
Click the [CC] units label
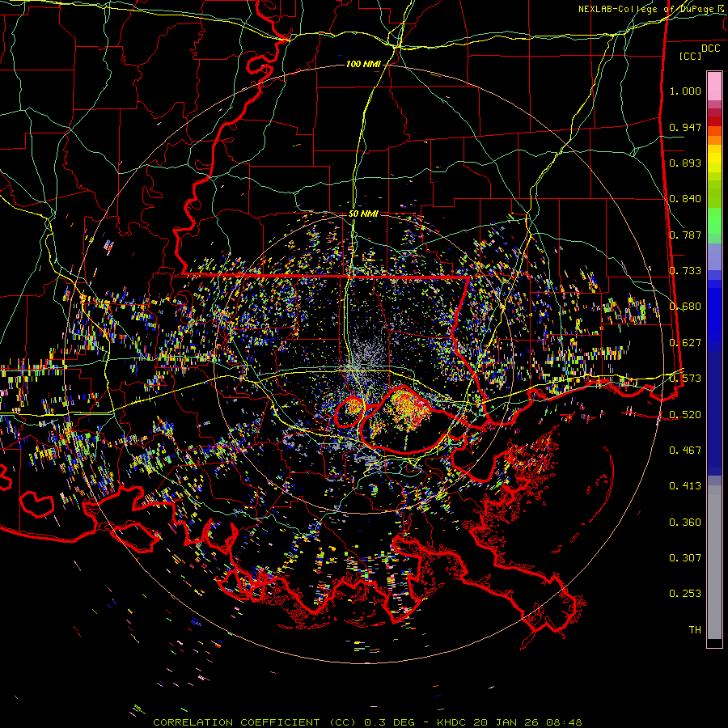[x=691, y=56]
